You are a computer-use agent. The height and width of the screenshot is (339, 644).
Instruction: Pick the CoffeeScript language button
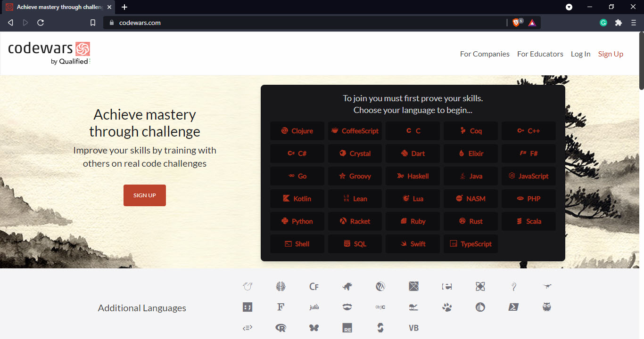pyautogui.click(x=355, y=131)
